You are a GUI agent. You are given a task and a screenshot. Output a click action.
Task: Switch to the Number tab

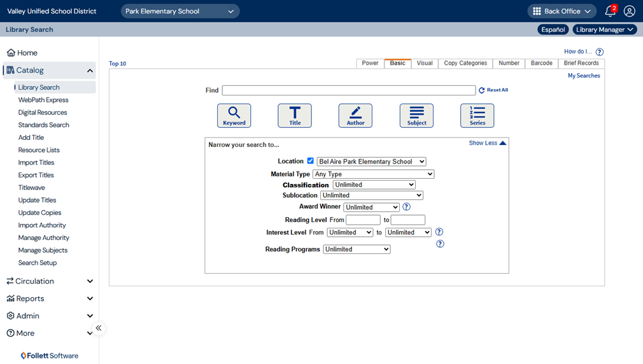(509, 63)
